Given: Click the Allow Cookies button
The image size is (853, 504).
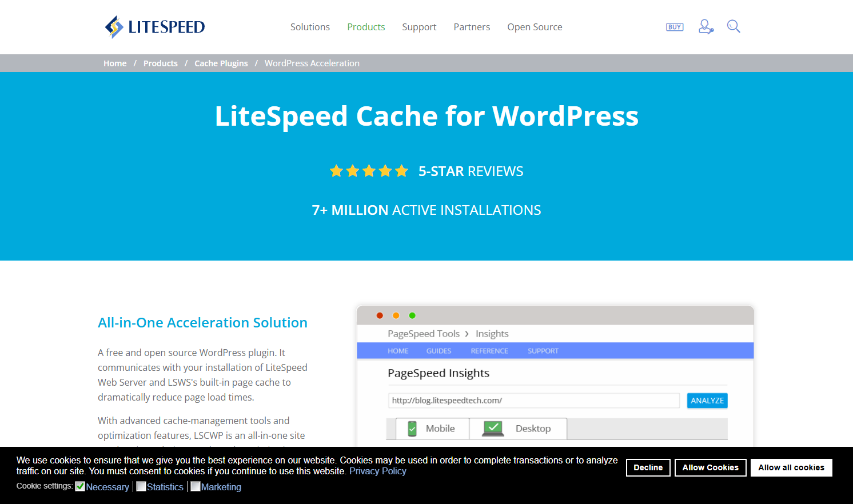Looking at the screenshot, I should [x=711, y=467].
